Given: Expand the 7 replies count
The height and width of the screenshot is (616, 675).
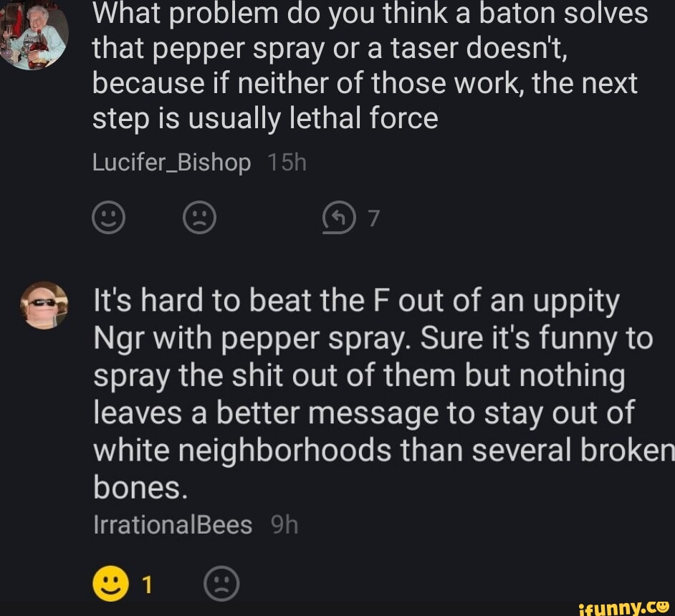Looking at the screenshot, I should click(373, 218).
